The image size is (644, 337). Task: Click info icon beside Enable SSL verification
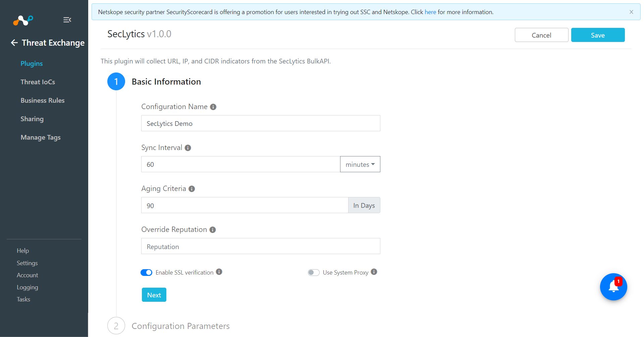click(x=219, y=272)
